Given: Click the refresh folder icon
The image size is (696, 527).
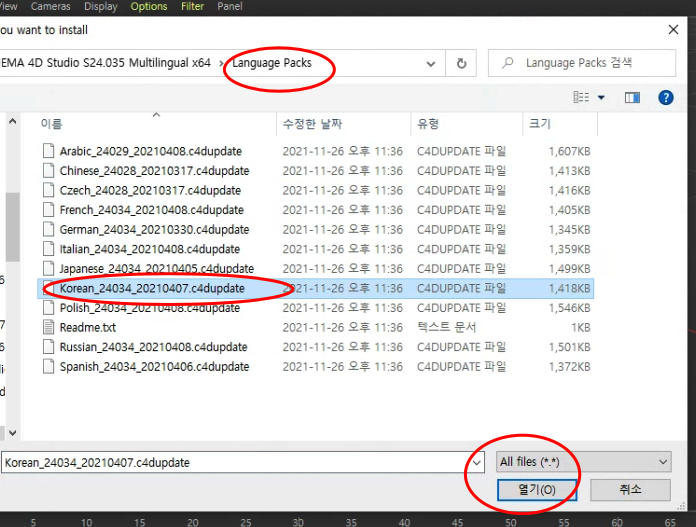Looking at the screenshot, I should [x=461, y=63].
